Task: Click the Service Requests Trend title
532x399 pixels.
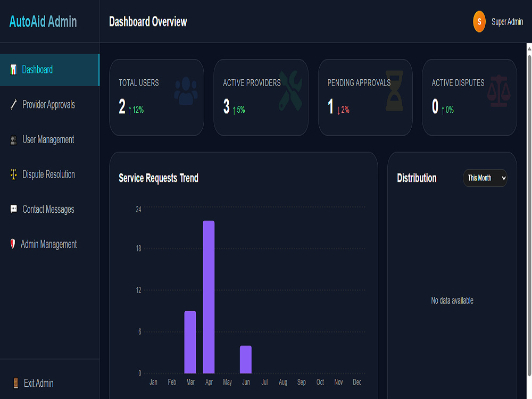Action: (x=159, y=178)
